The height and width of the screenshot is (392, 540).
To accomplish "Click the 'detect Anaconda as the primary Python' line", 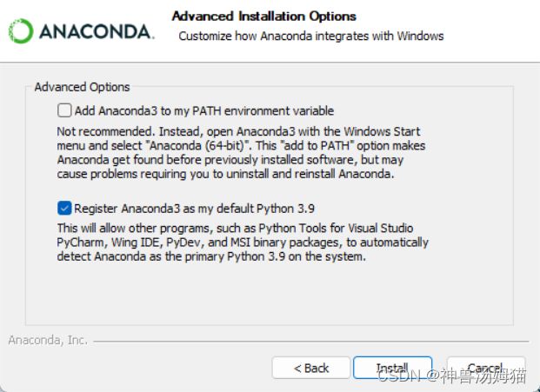I will coord(211,256).
